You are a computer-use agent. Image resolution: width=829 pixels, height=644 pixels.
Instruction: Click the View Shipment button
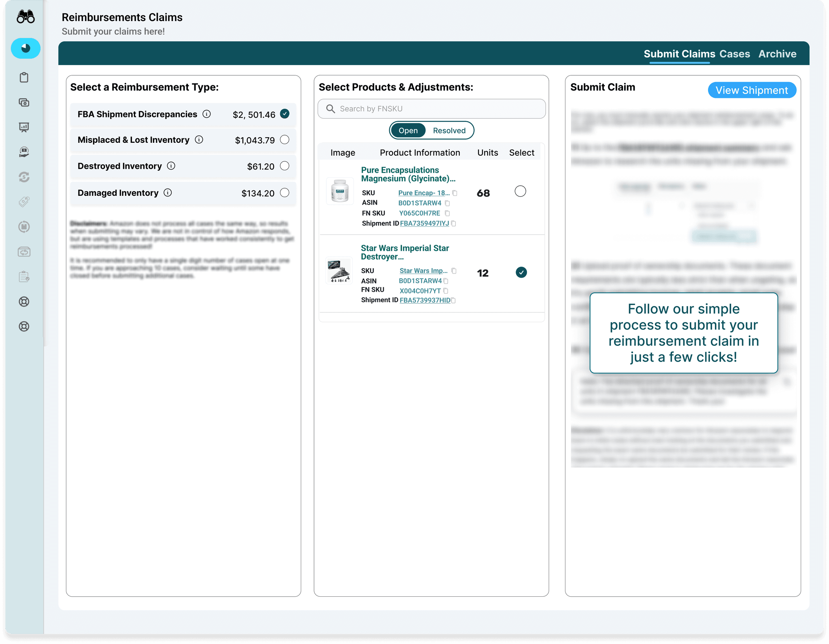click(752, 90)
